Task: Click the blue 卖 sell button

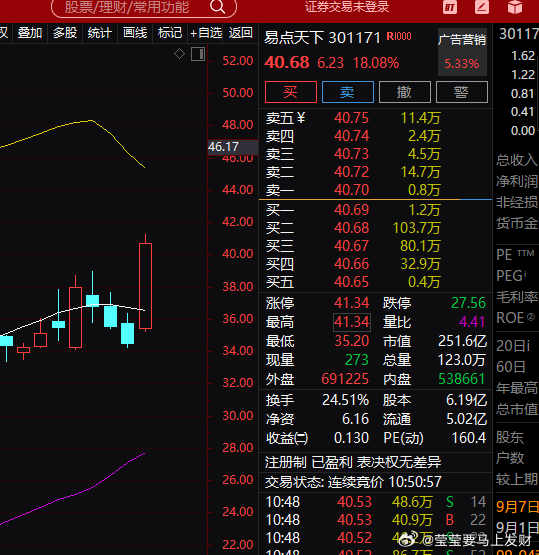Action: point(348,92)
